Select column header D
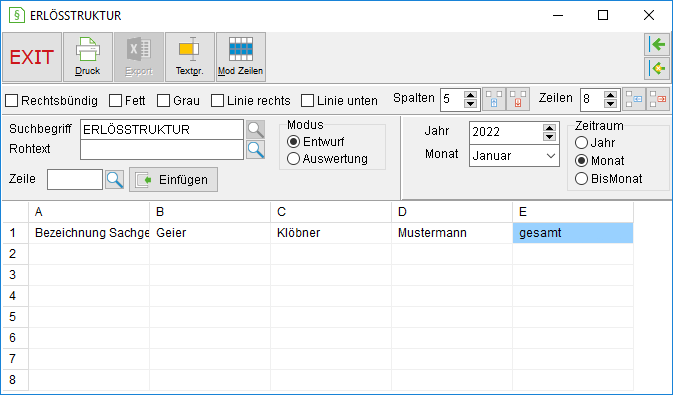 coord(452,212)
